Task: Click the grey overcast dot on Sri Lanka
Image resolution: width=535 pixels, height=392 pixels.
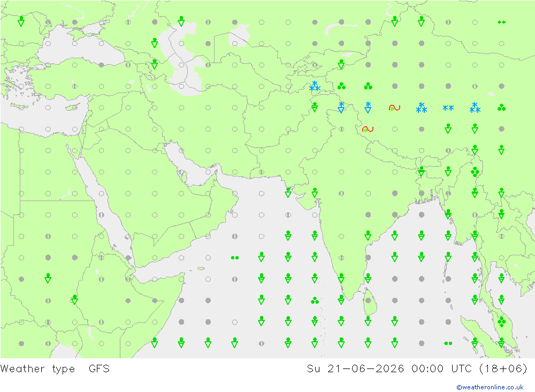Action: pyautogui.click(x=368, y=301)
